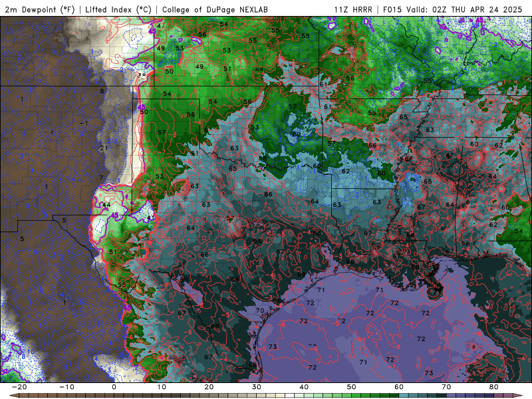Click the black "21" dewpoint value on the map
This screenshot has width=532, height=399.
pos(104,148)
